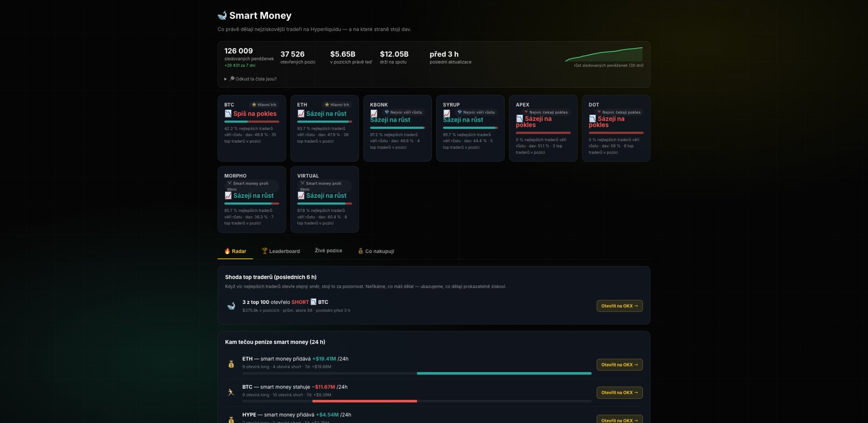Viewport: 868px width, 423px height.
Task: Click the BTC red money flow bar
Action: click(365, 401)
